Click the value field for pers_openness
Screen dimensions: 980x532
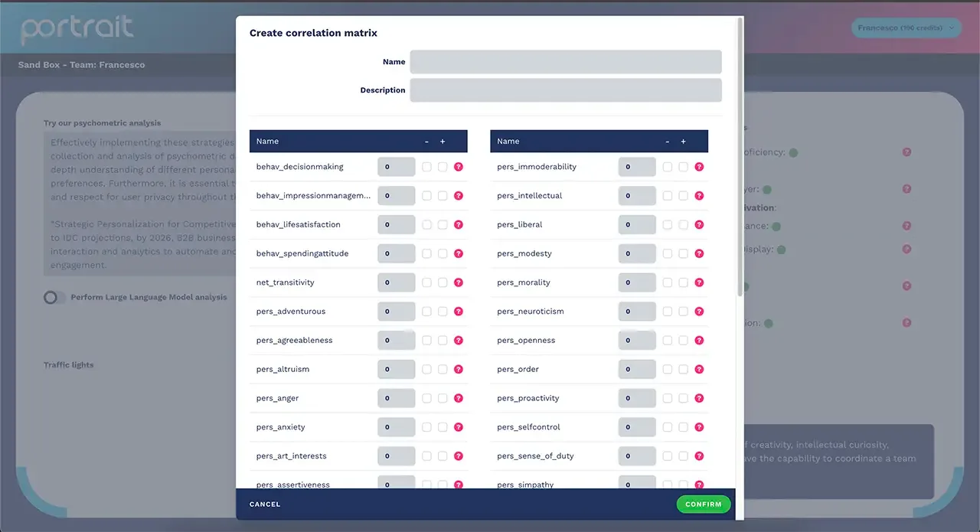coord(637,341)
